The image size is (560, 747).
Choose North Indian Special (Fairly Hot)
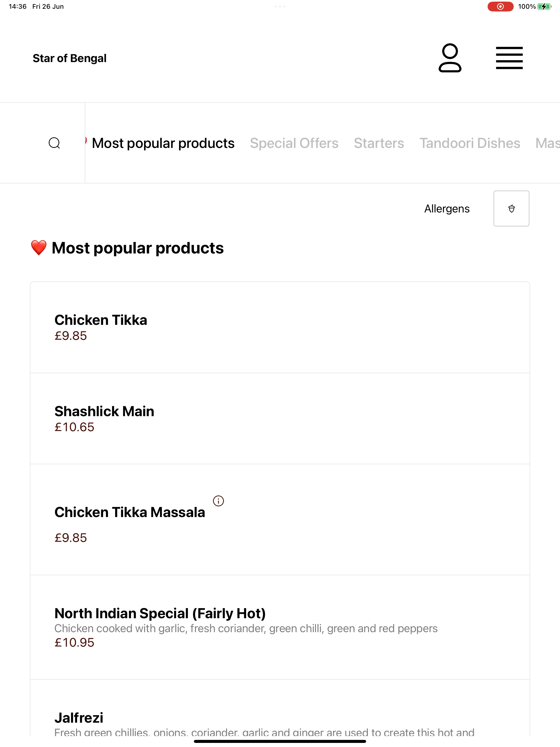(280, 627)
